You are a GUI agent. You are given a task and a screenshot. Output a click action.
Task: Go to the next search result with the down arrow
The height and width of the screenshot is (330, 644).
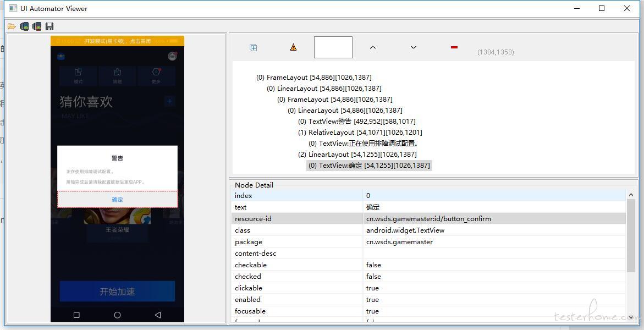(413, 47)
